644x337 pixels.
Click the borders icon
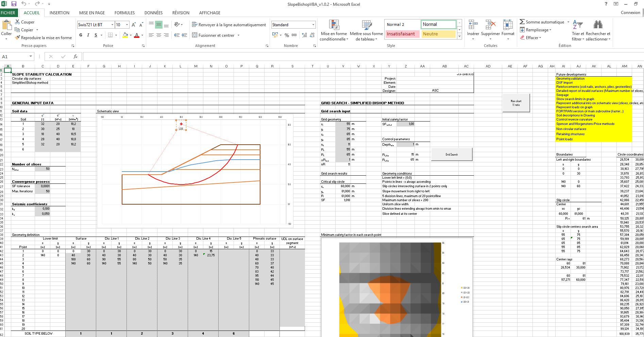(x=111, y=35)
